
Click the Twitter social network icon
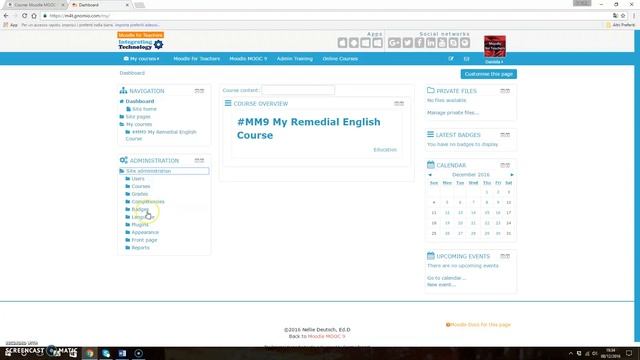(x=407, y=43)
